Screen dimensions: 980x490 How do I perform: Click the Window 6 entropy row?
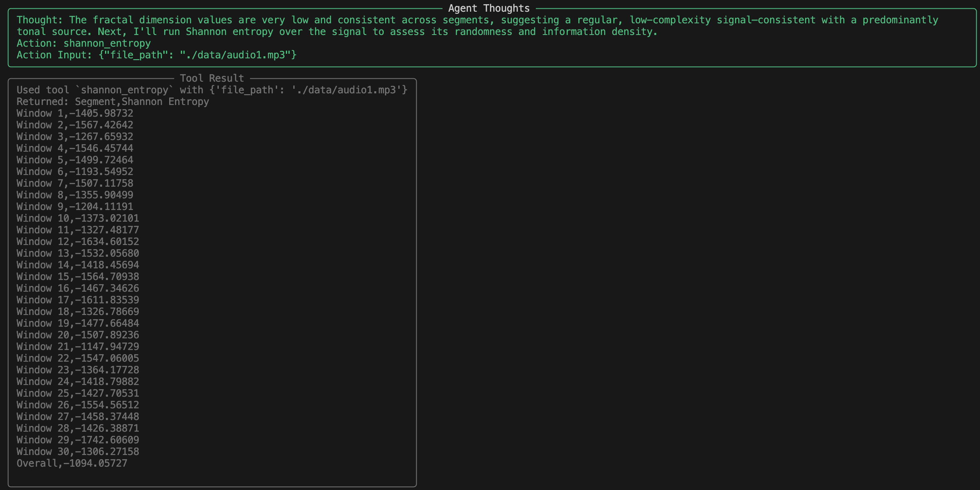(x=75, y=172)
